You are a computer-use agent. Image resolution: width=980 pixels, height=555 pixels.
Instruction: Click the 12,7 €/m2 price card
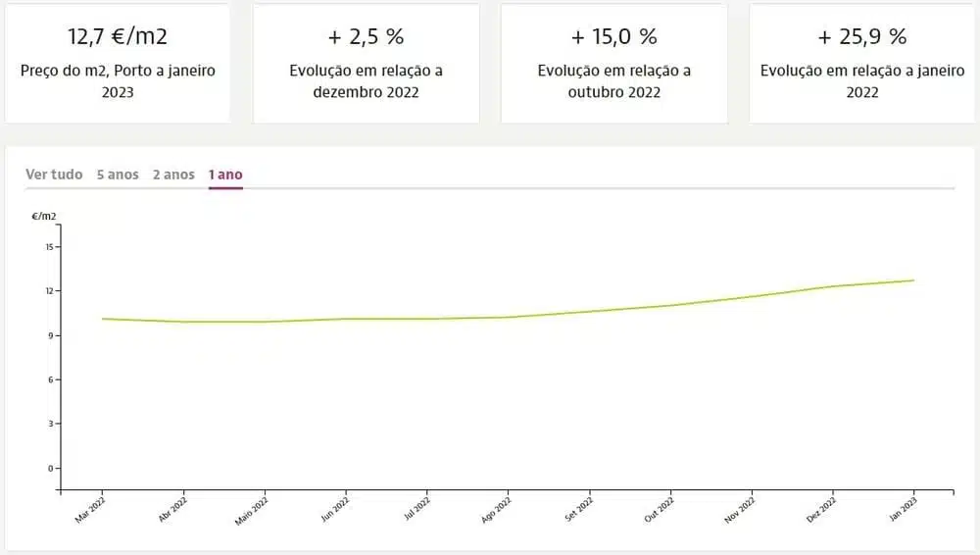click(117, 63)
